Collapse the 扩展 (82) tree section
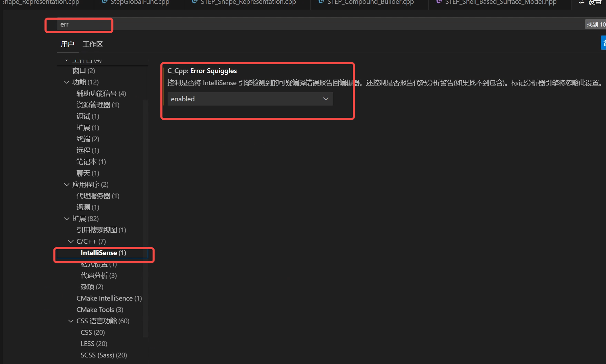The height and width of the screenshot is (364, 606). 67,219
